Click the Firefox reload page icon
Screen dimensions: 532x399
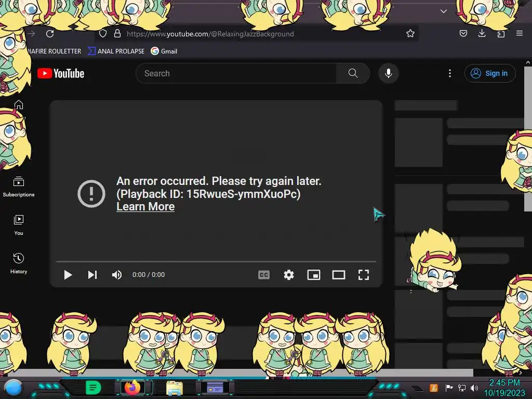pyautogui.click(x=50, y=34)
